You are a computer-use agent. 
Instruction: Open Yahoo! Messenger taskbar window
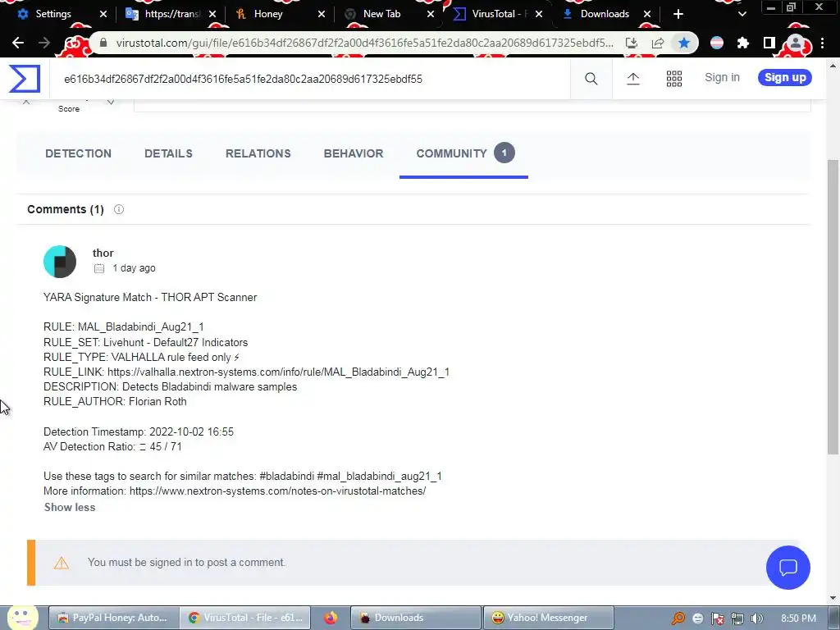(547, 618)
